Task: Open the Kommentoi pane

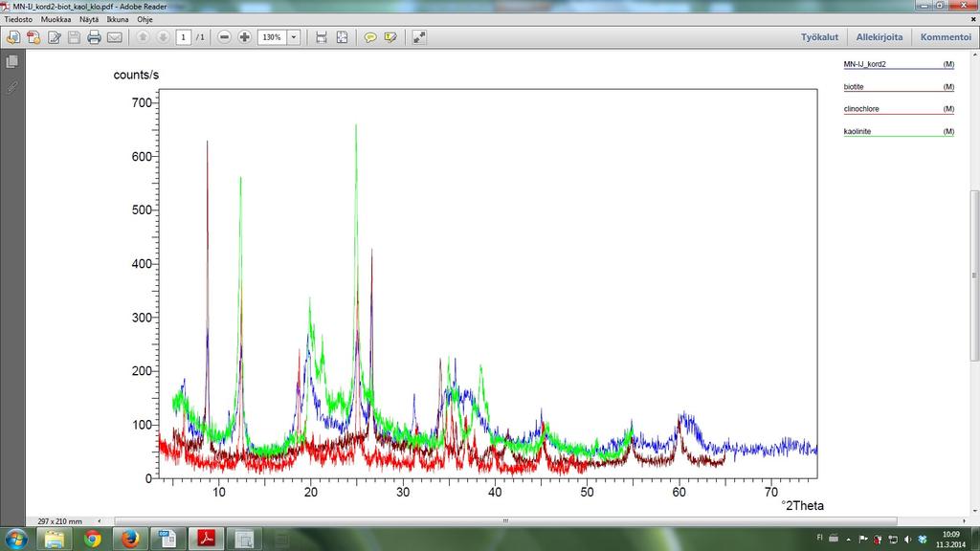Action: coord(946,37)
